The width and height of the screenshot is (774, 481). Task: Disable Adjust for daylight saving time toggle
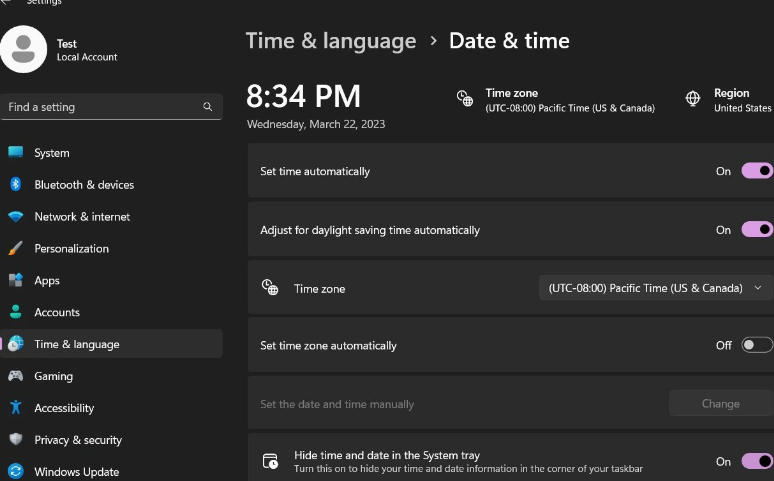[x=756, y=230]
